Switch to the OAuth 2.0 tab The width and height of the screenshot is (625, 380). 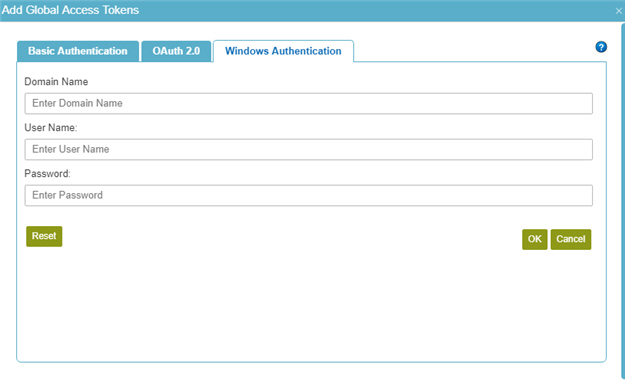(x=176, y=51)
